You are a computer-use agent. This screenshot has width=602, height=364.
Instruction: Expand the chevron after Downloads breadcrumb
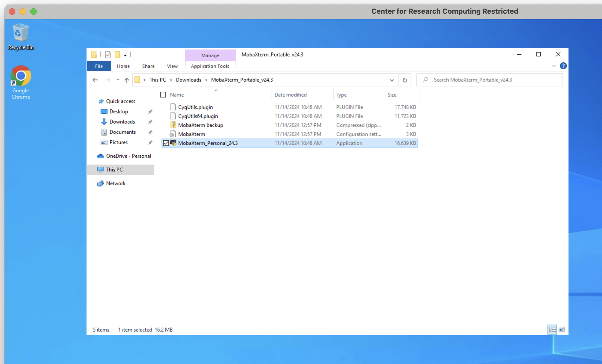point(206,80)
